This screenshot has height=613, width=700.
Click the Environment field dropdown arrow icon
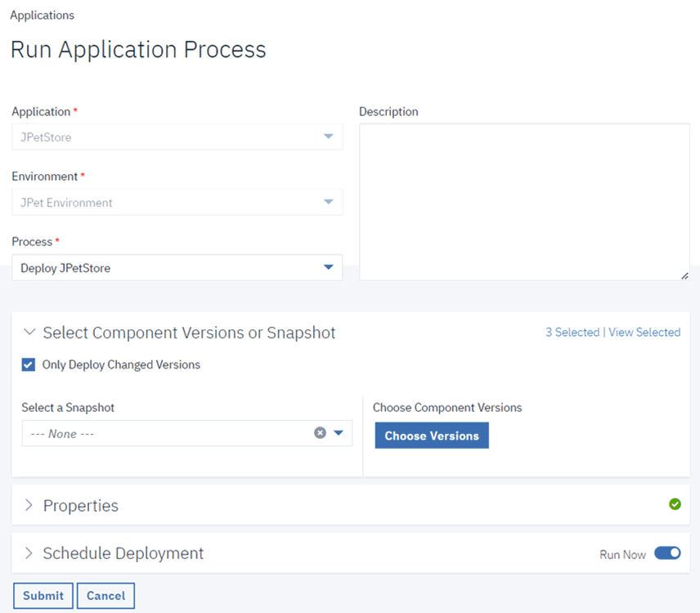pyautogui.click(x=329, y=202)
